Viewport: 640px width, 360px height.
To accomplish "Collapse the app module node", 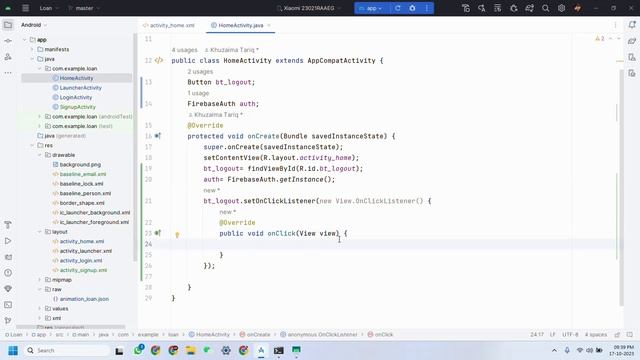I will click(24, 40).
